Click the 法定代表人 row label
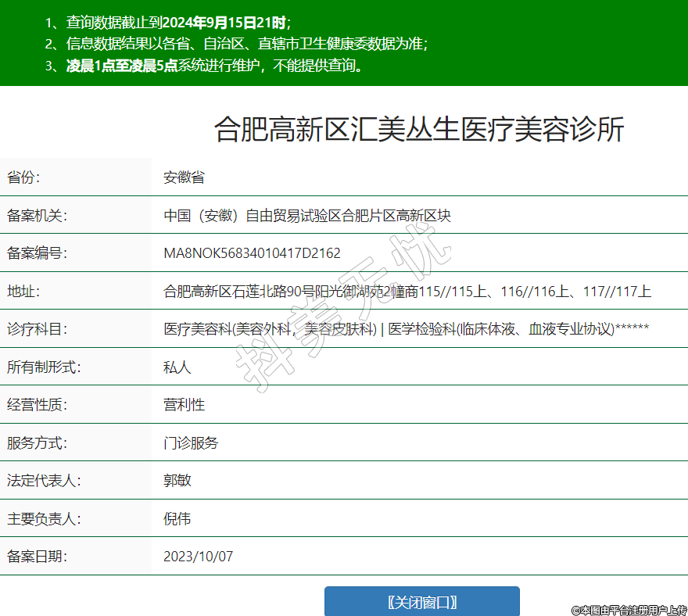 click(44, 481)
